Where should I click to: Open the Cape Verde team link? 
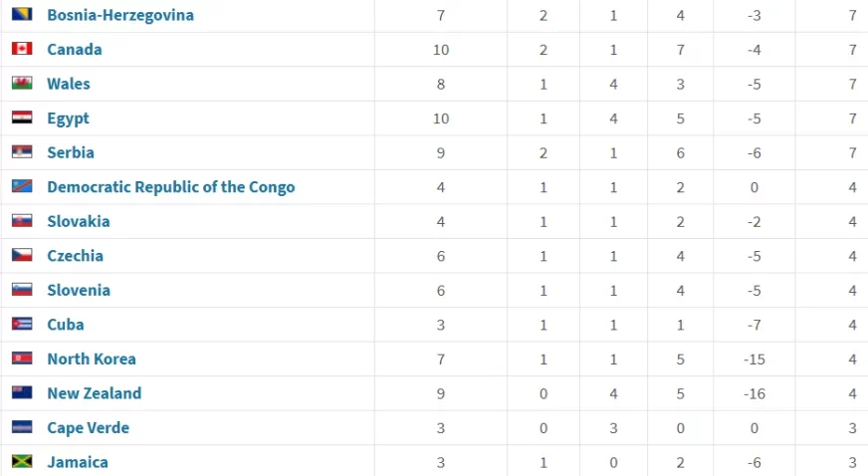(x=88, y=428)
